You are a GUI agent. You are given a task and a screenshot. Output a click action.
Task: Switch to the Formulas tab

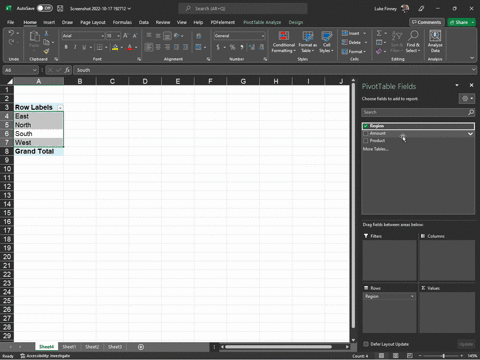coord(122,22)
